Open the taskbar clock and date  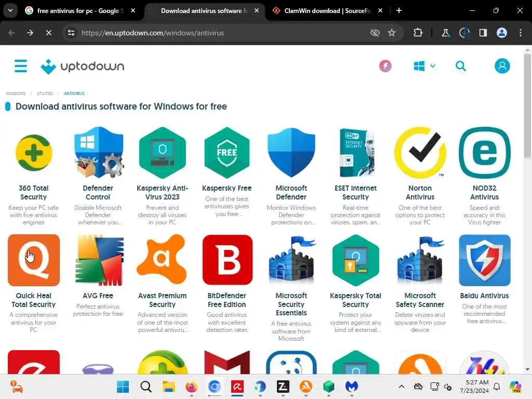point(475,387)
